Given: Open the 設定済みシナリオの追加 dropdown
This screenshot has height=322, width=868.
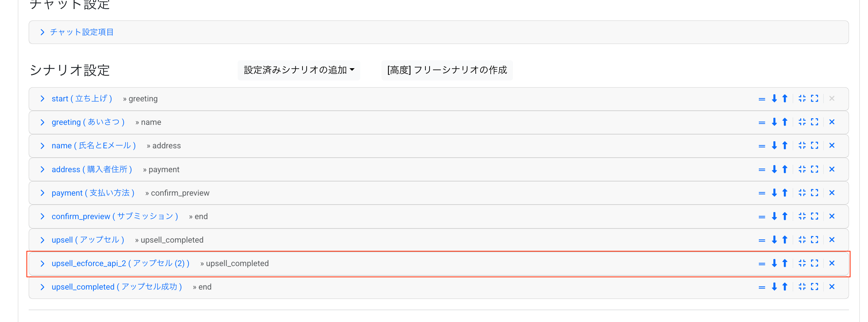Looking at the screenshot, I should pyautogui.click(x=298, y=70).
